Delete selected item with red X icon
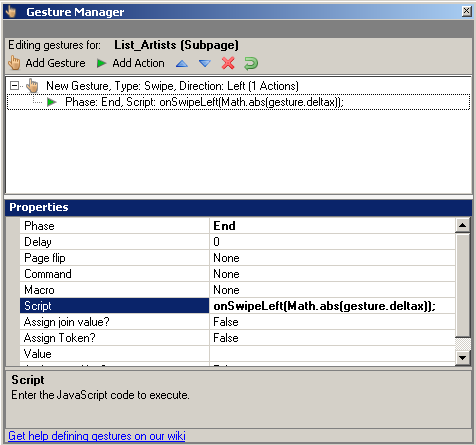This screenshot has height=445, width=476. [x=228, y=63]
